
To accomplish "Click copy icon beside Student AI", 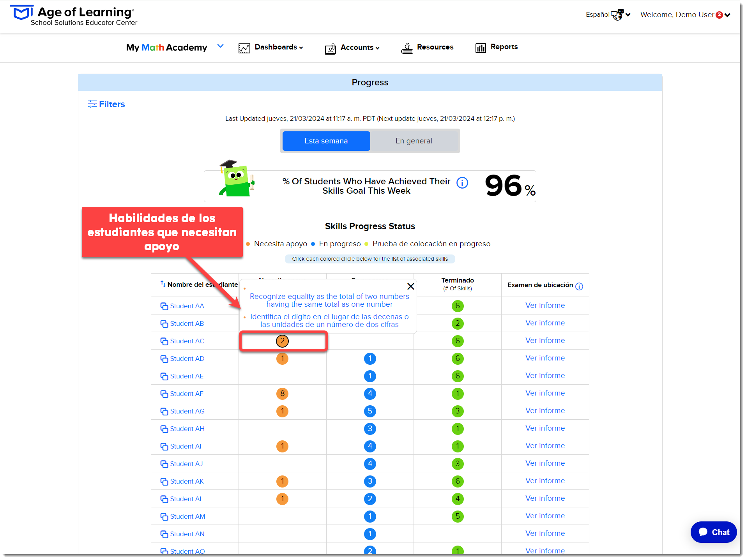I will tap(164, 447).
